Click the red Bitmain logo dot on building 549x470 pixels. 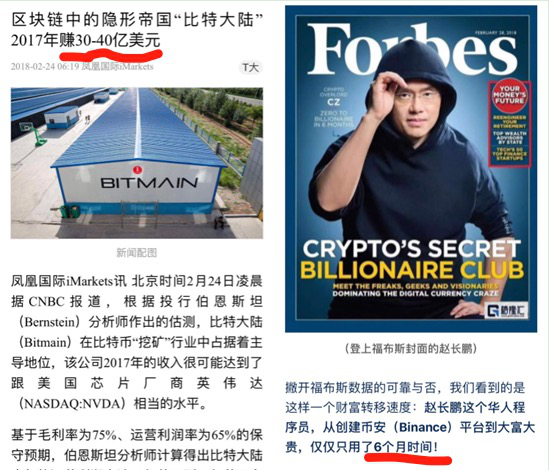(137, 170)
